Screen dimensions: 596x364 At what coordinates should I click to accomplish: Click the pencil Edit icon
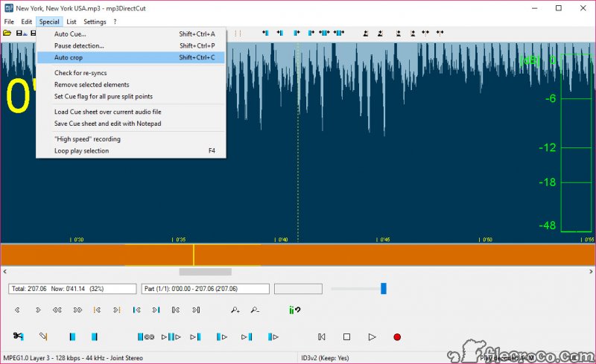[43, 336]
